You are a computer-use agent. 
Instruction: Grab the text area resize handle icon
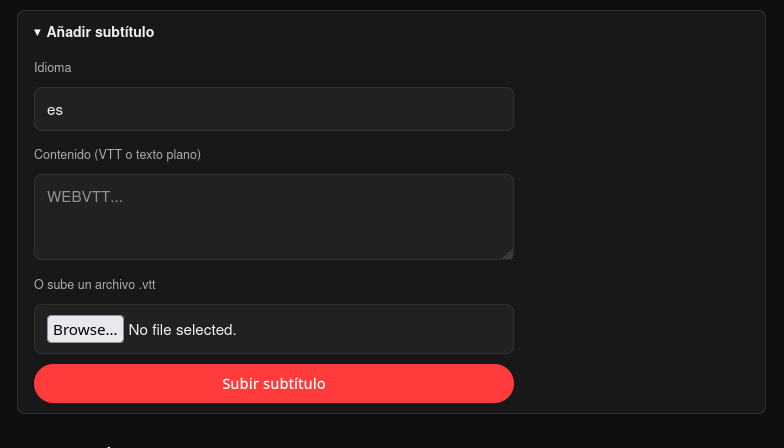point(508,254)
